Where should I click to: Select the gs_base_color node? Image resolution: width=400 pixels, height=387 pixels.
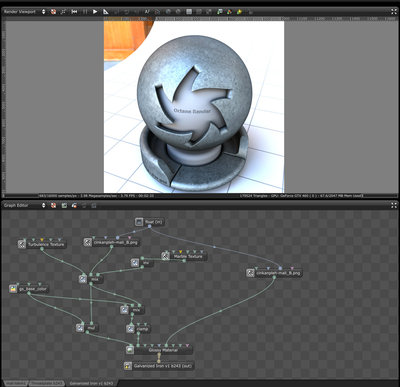coord(29,289)
